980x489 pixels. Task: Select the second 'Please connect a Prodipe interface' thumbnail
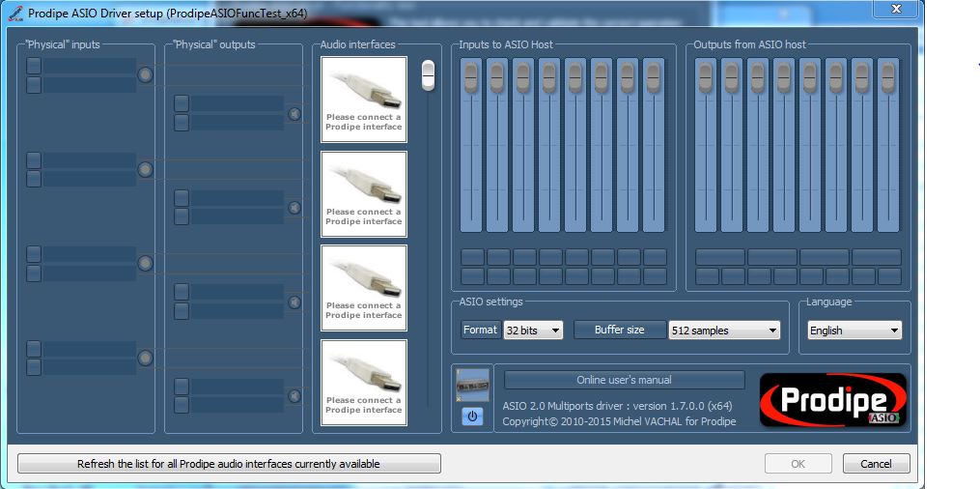click(x=364, y=194)
